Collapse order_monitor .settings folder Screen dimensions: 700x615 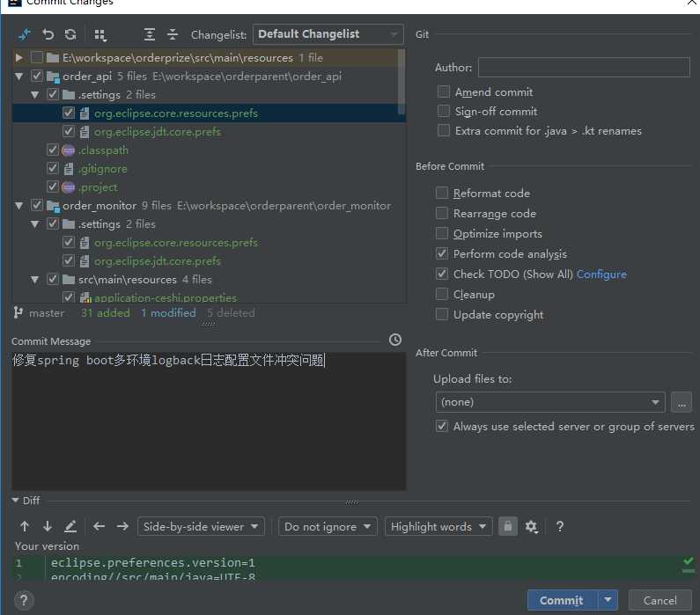(x=35, y=223)
